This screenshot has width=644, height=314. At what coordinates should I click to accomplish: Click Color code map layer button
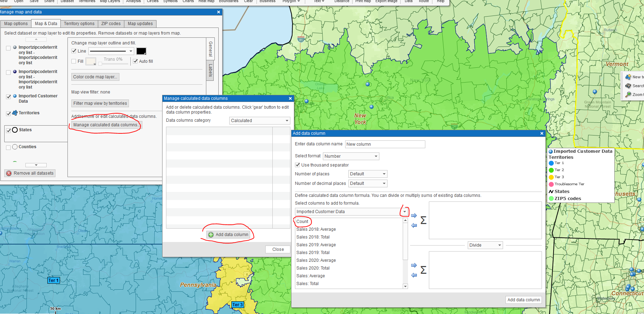pyautogui.click(x=95, y=77)
